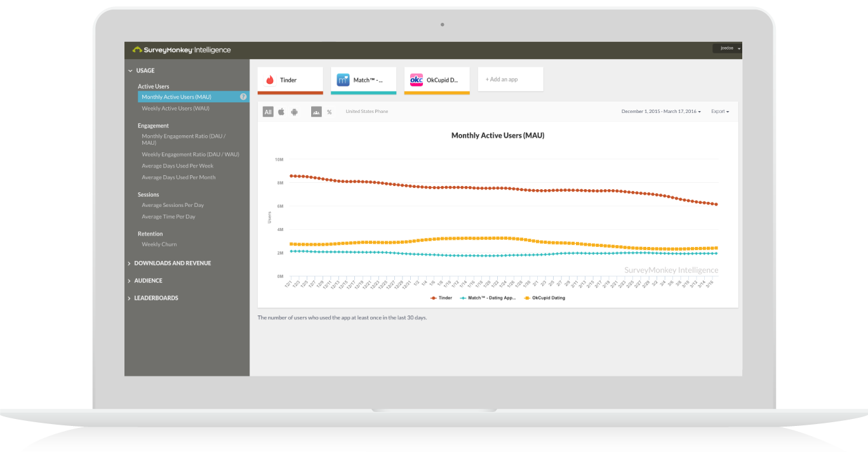This screenshot has height=452, width=868.
Task: Expand the AUDIENCE section
Action: pyautogui.click(x=145, y=281)
